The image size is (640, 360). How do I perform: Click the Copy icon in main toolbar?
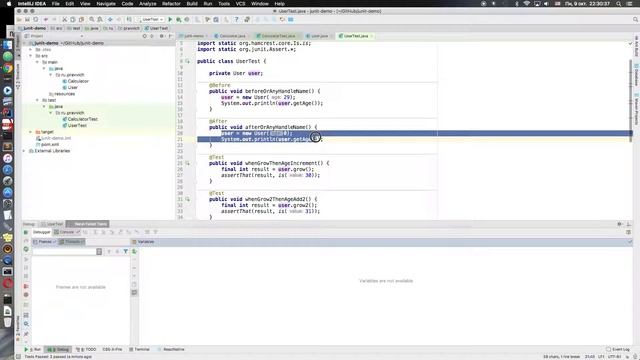(x=73, y=19)
